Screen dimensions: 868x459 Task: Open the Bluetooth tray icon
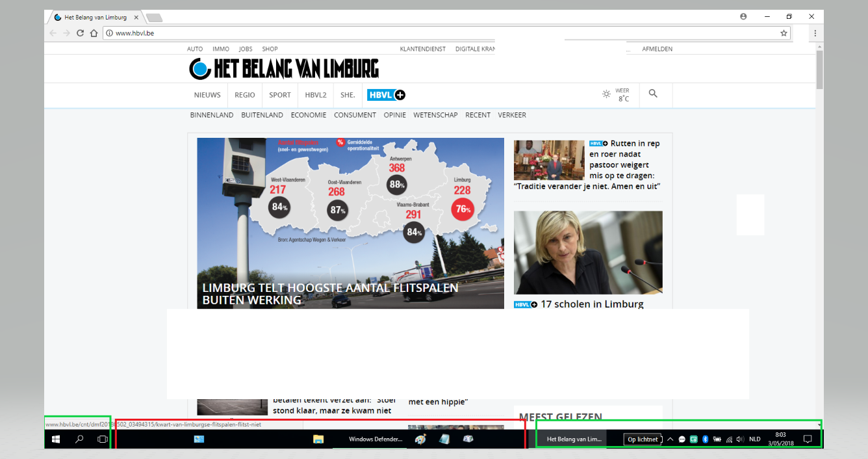pos(705,439)
